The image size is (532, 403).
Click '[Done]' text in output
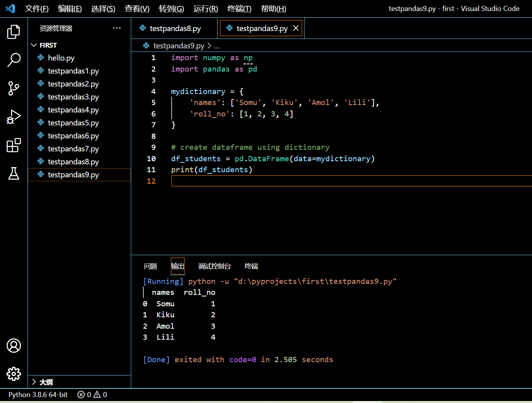click(x=156, y=359)
